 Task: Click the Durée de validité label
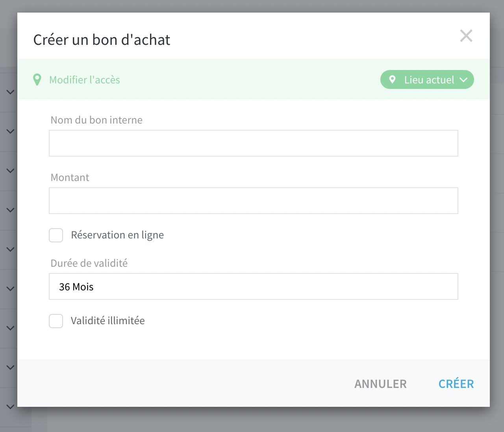tap(89, 263)
